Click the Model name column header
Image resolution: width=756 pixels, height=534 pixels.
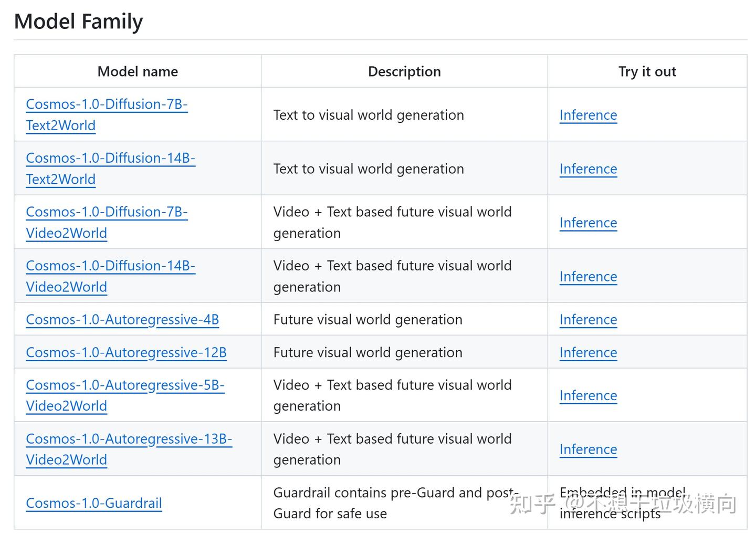138,71
